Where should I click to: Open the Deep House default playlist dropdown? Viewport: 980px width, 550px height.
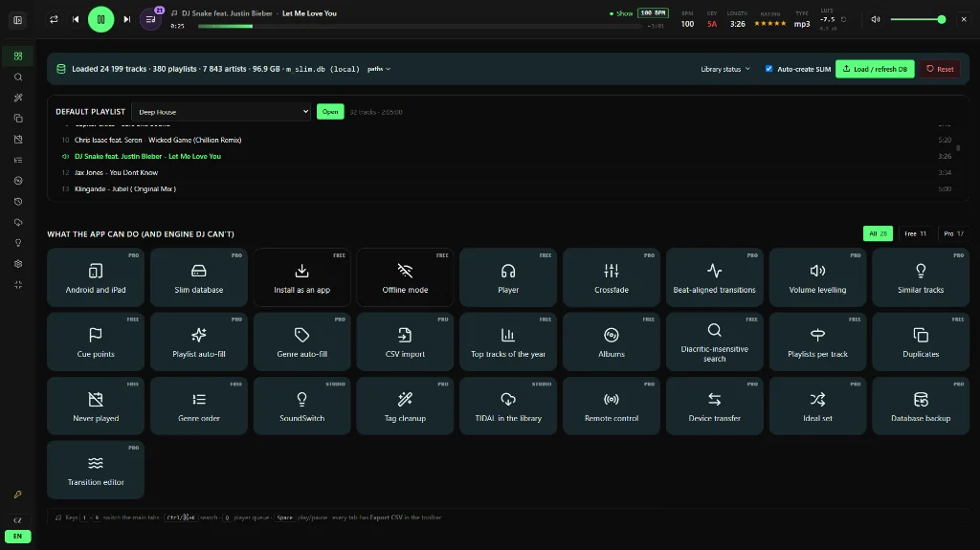click(221, 112)
